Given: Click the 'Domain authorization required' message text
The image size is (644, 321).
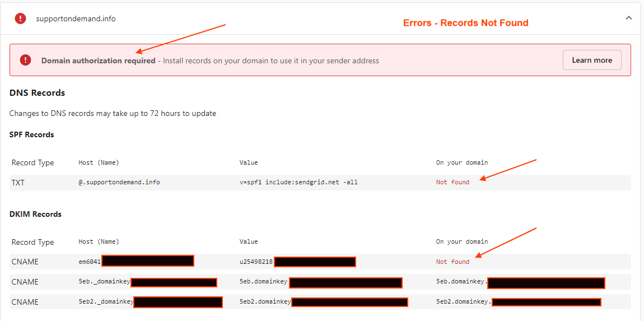Looking at the screenshot, I should [x=98, y=61].
